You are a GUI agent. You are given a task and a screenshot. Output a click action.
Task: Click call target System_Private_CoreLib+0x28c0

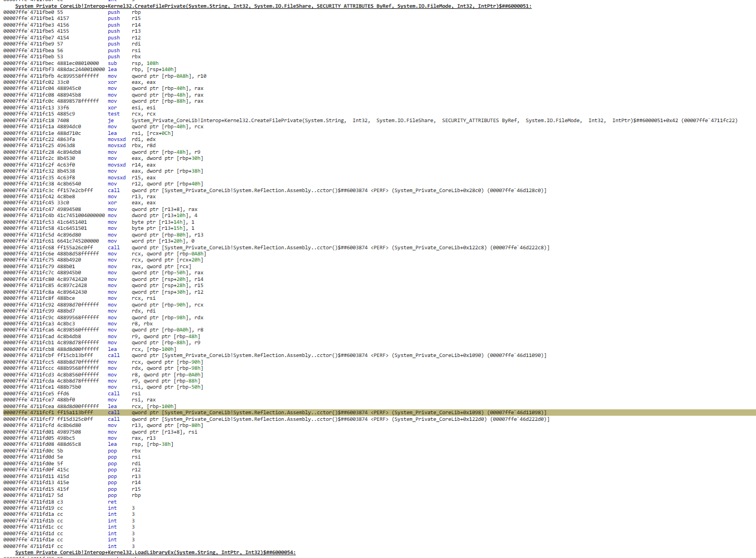click(x=339, y=190)
